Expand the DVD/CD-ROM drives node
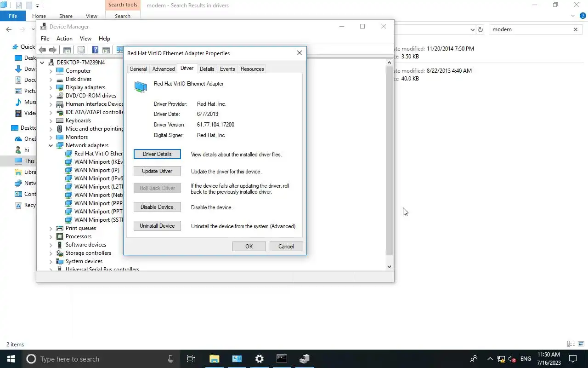 (x=51, y=96)
